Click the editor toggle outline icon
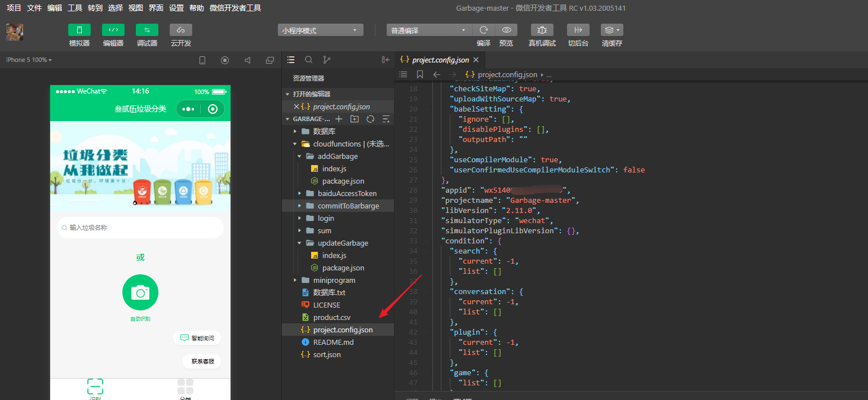The image size is (868, 400). [x=403, y=74]
